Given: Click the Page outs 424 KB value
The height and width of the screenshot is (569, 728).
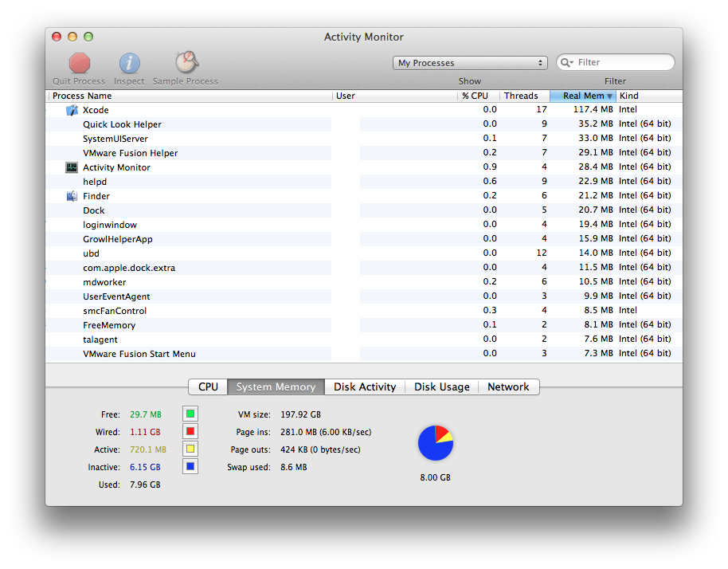Looking at the screenshot, I should (x=320, y=449).
